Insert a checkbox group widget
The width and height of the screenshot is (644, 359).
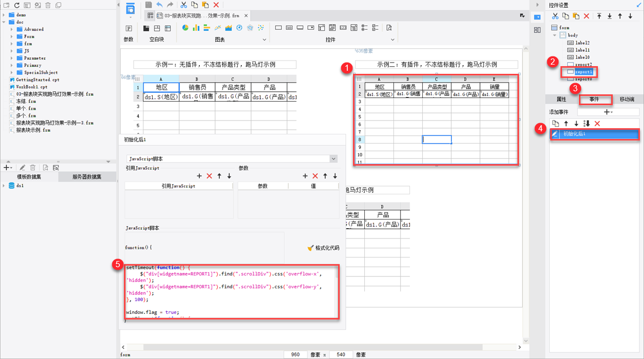pyautogui.click(x=376, y=28)
